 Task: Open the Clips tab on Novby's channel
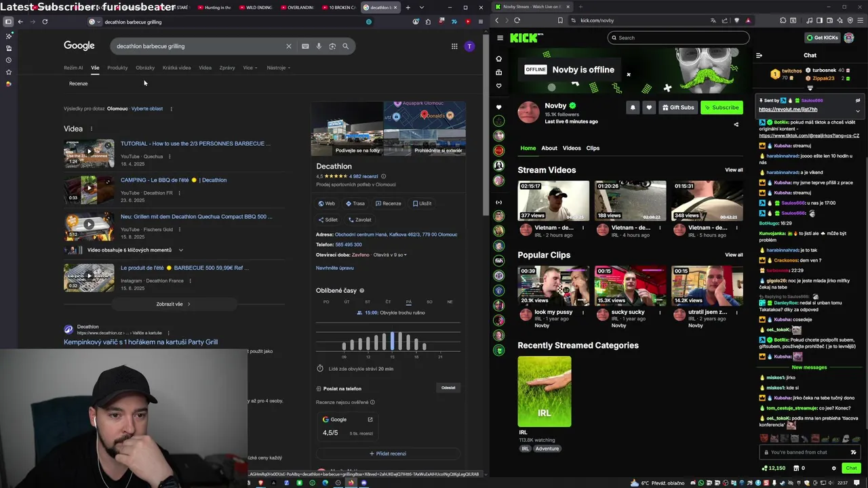(593, 148)
